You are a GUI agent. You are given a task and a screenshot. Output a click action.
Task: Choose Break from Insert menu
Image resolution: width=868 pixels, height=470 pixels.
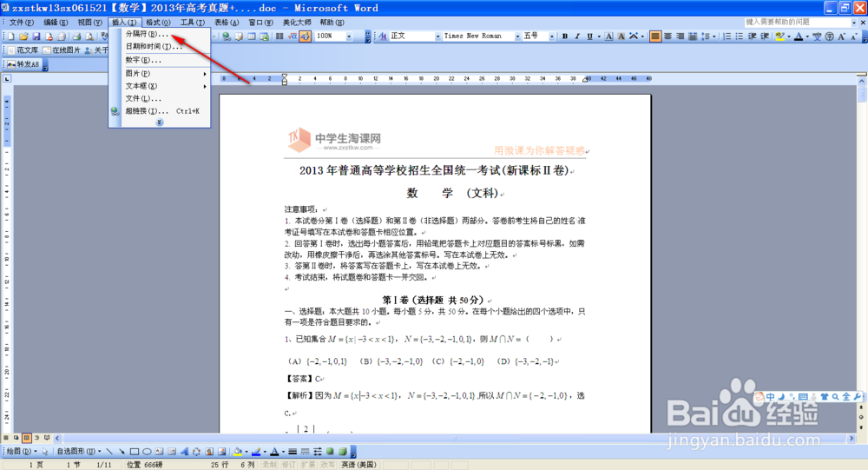pos(160,34)
